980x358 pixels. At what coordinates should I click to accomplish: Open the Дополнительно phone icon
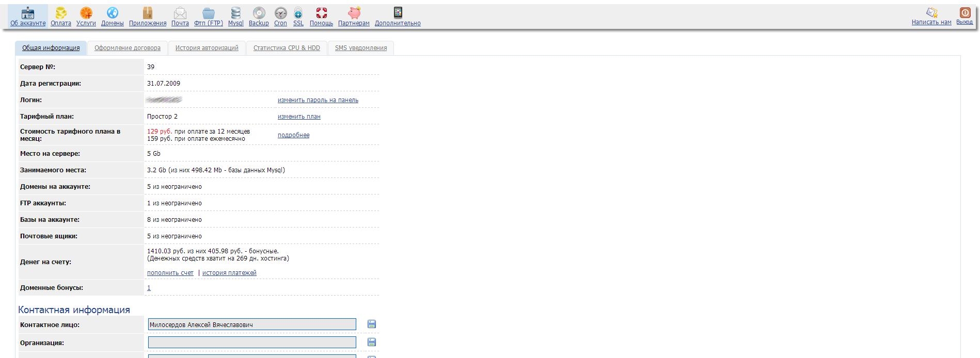coord(398,12)
